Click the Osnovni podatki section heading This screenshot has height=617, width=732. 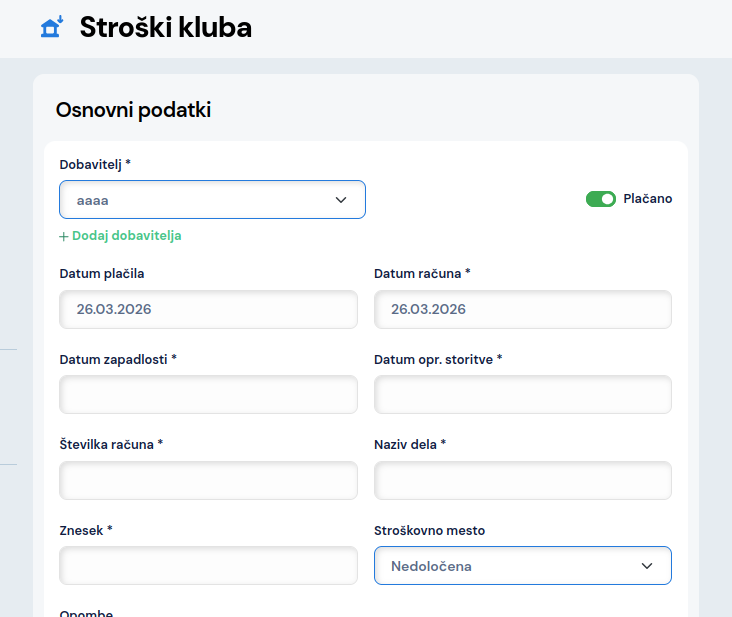[x=133, y=110]
